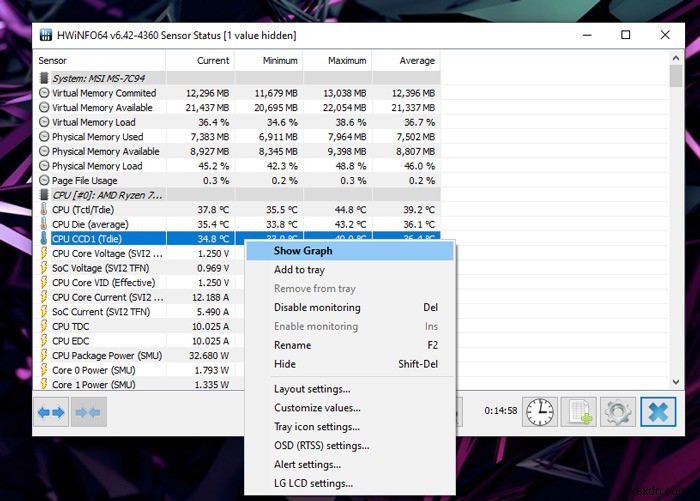The image size is (700, 501).
Task: Select Rename from the context menu
Action: (350, 345)
